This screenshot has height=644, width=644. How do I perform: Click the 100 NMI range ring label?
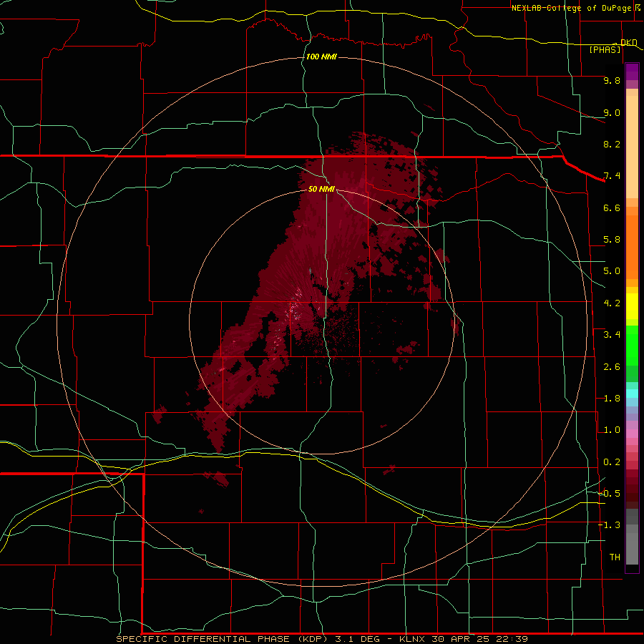pyautogui.click(x=321, y=57)
